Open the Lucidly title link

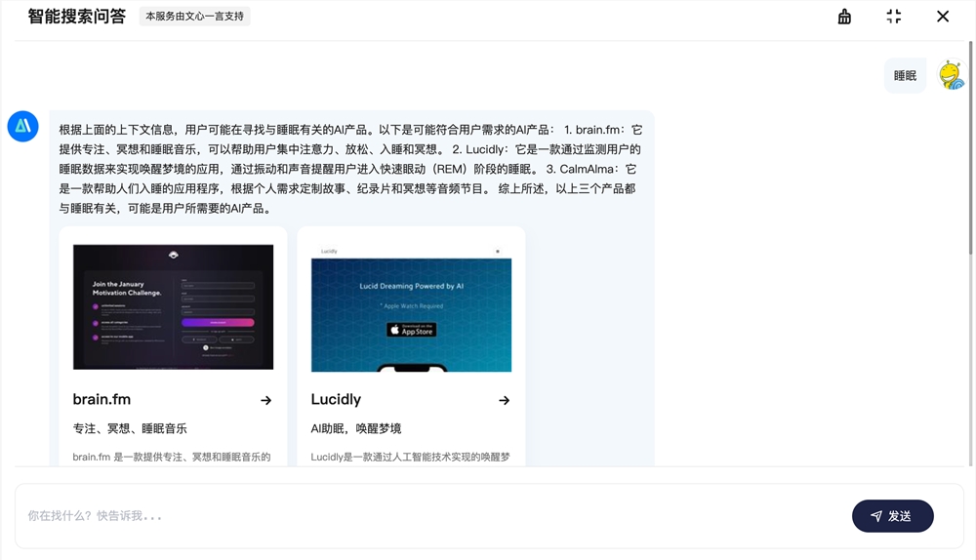(336, 399)
